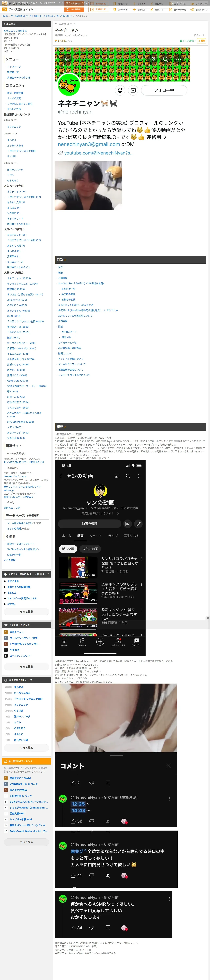Click the orange 編集 button near title
Viewport: 210px width, 980px height.
[x=202, y=41]
